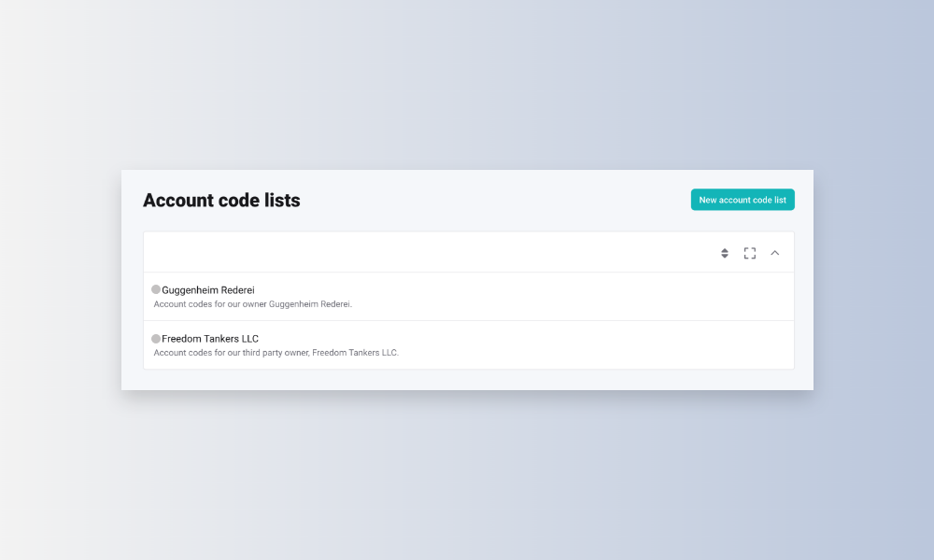Click the Account code lists heading
The height and width of the screenshot is (560, 934).
221,201
